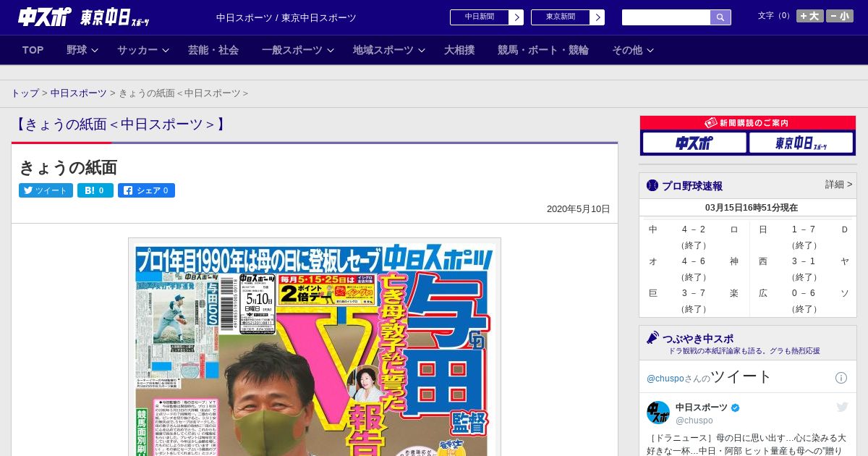Click the 中日スポーツ tweet avatar icon
Viewport: 868px width, 456px height.
pos(658,413)
